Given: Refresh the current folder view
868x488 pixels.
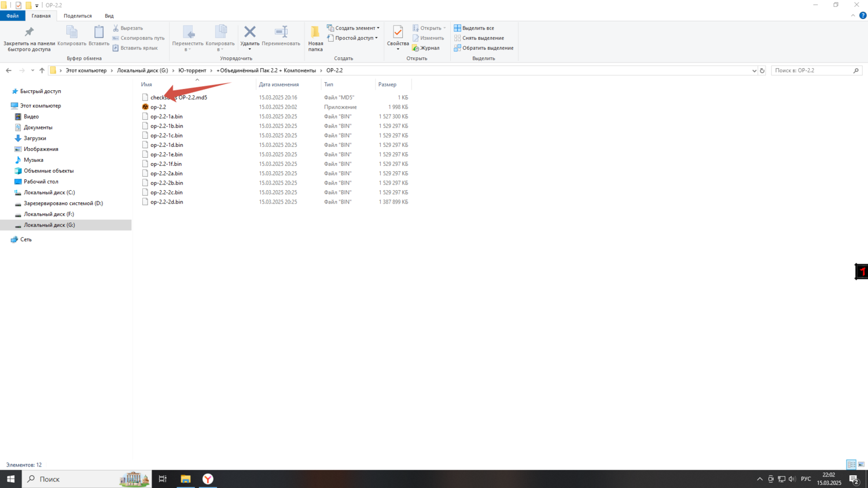Looking at the screenshot, I should coord(762,71).
